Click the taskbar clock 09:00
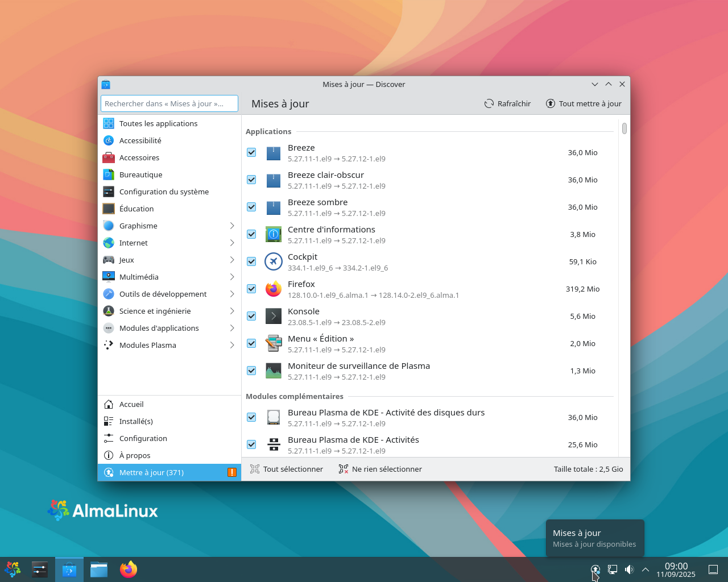Image resolution: width=728 pixels, height=582 pixels. [676, 569]
